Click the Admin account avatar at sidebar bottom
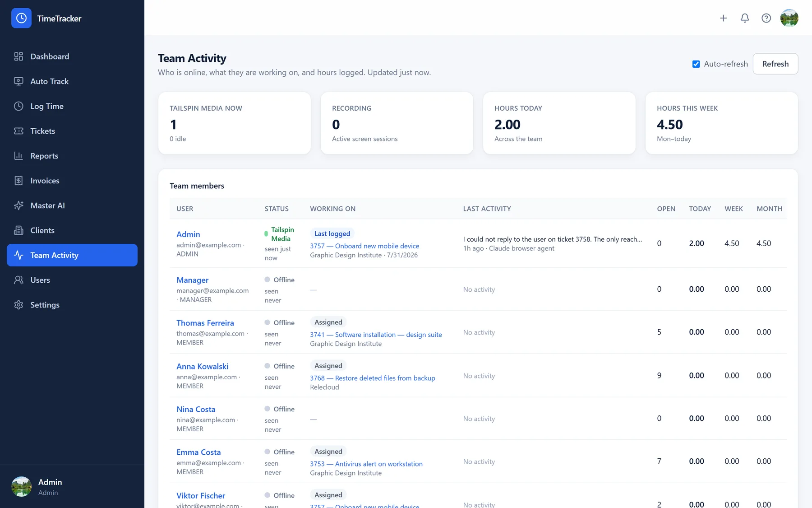The height and width of the screenshot is (508, 812). click(21, 487)
